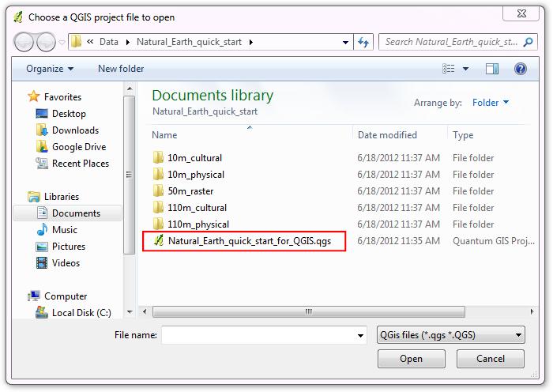Viewport: 553px width, 392px height.
Task: Click the Libraries group in navigation pane
Action: pyautogui.click(x=62, y=197)
